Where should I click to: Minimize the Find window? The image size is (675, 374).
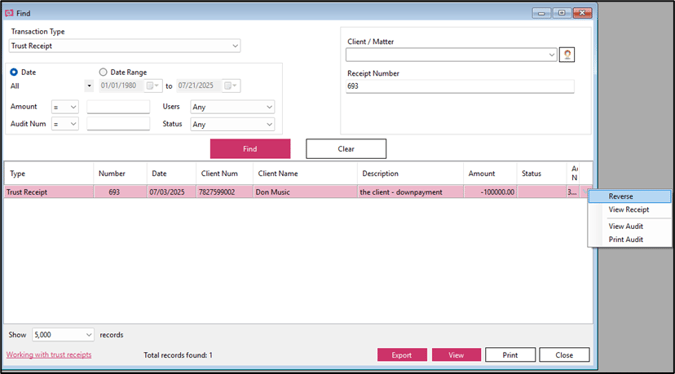[542, 13]
